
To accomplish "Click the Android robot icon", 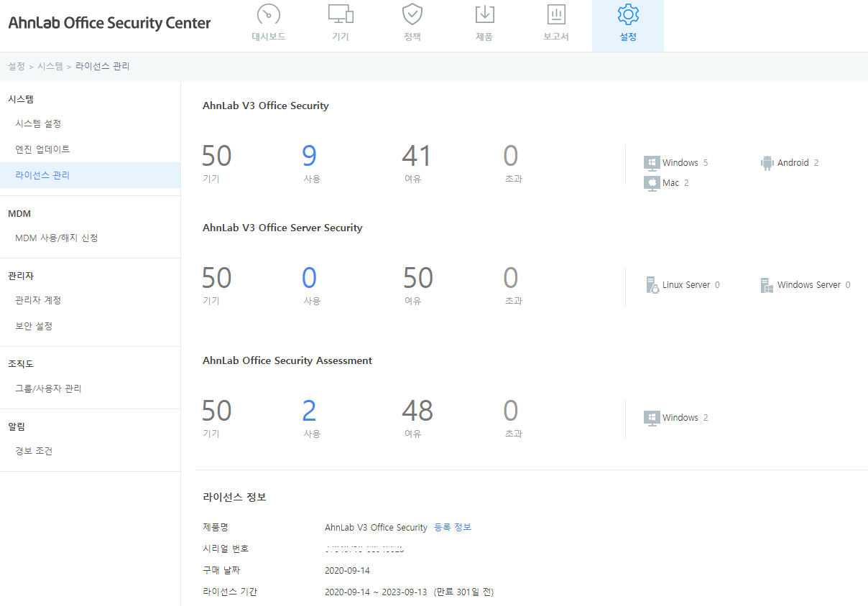I will 767,163.
